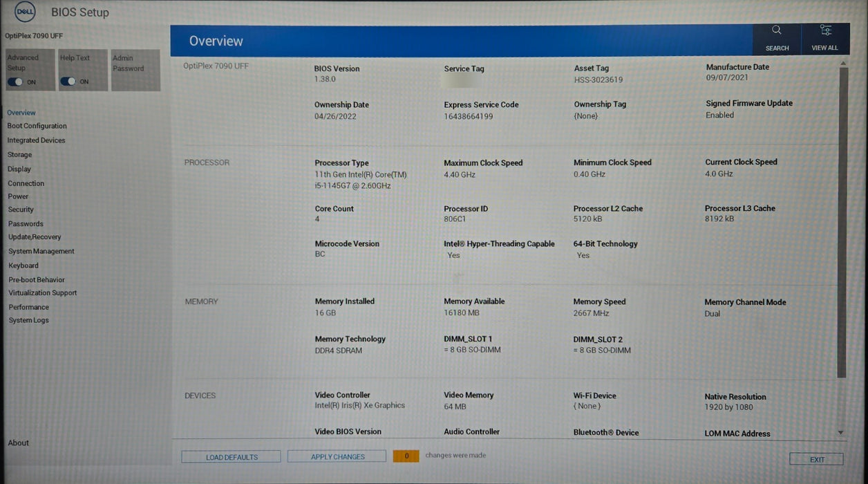
Task: Click the Manufacture Date 09/07/2021
Action: point(728,79)
